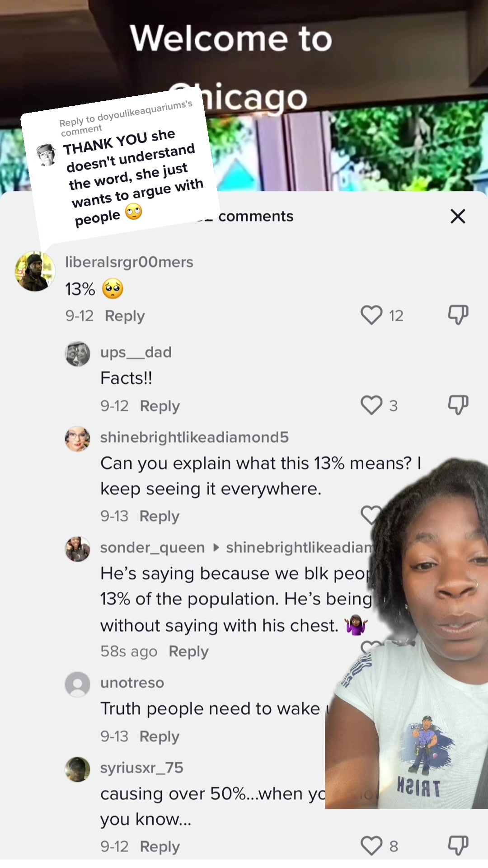Open ups__dad's avatar

point(78,354)
